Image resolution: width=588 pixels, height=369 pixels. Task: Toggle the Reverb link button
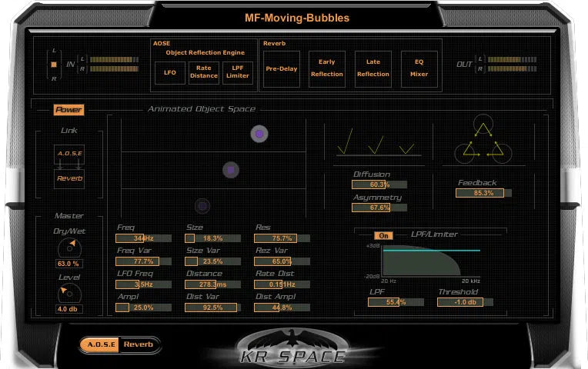coord(69,178)
